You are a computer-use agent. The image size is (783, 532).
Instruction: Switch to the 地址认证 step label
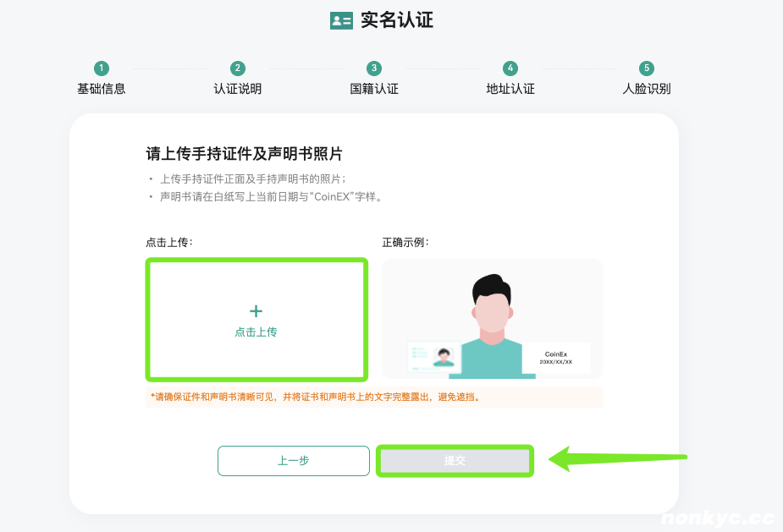(510, 89)
